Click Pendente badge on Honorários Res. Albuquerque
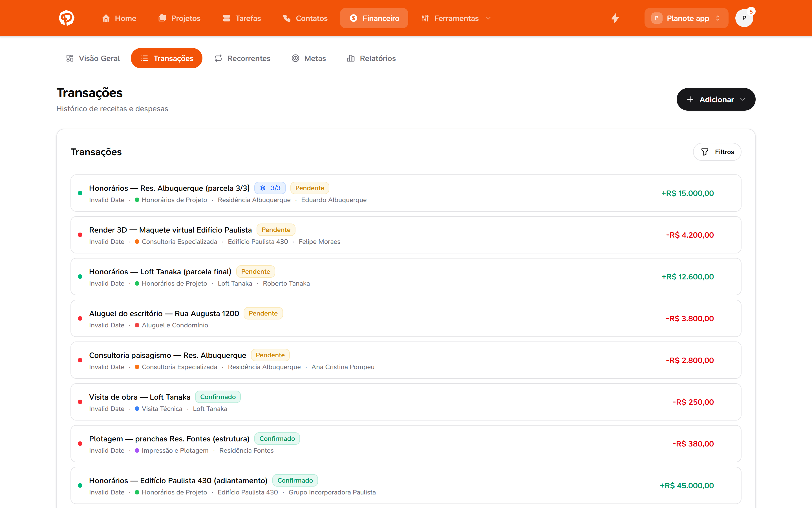The height and width of the screenshot is (508, 812). [309, 188]
